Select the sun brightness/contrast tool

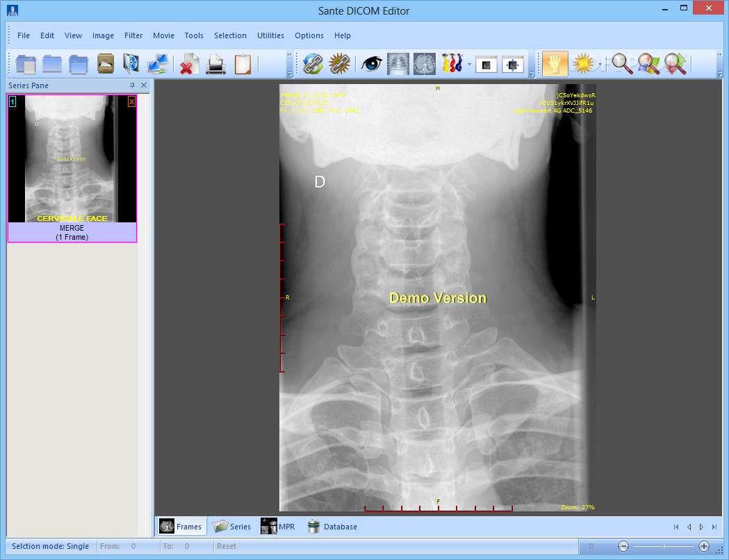click(583, 64)
